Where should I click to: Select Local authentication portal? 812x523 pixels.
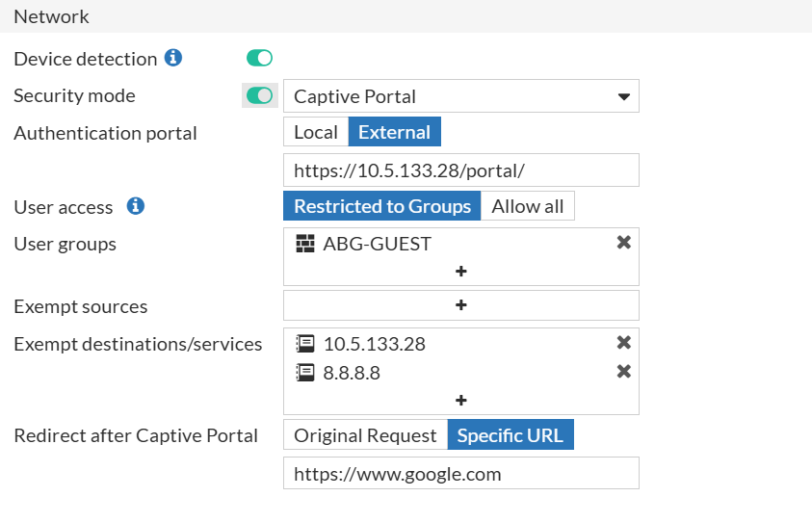coord(315,132)
